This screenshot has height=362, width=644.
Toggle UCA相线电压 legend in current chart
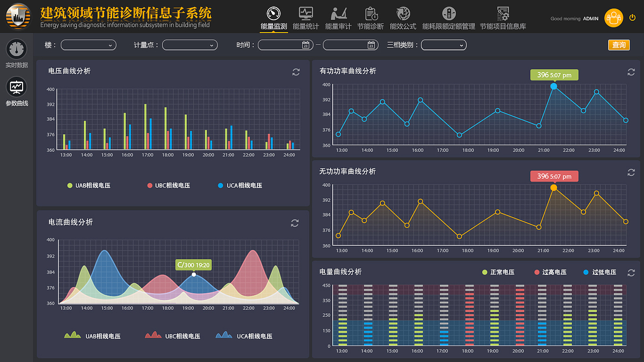[244, 335]
